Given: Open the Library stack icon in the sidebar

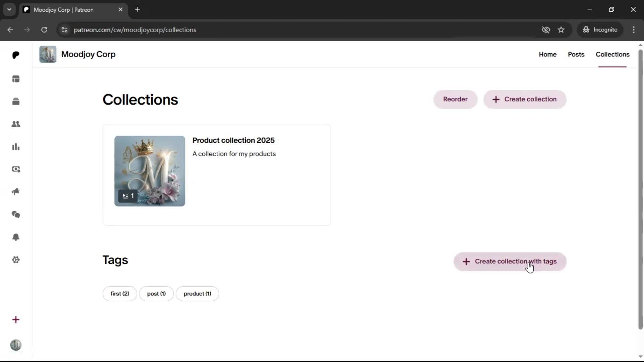Looking at the screenshot, I should click(x=16, y=101).
